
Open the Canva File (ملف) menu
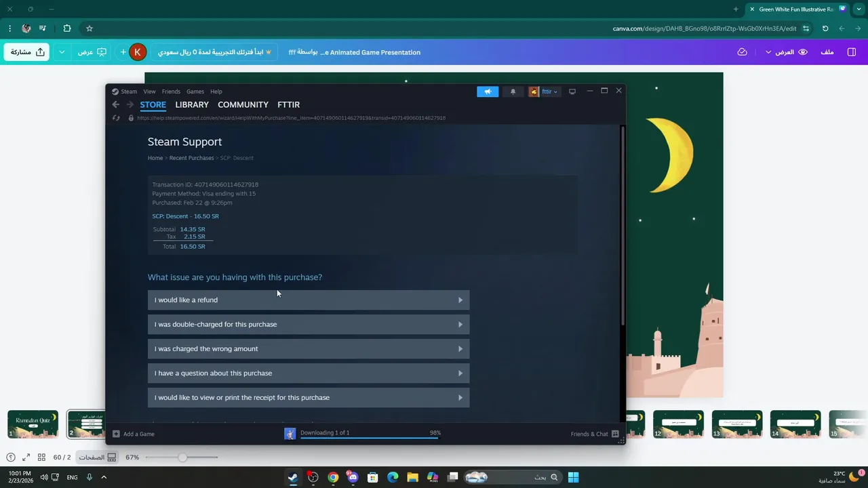[x=827, y=52]
